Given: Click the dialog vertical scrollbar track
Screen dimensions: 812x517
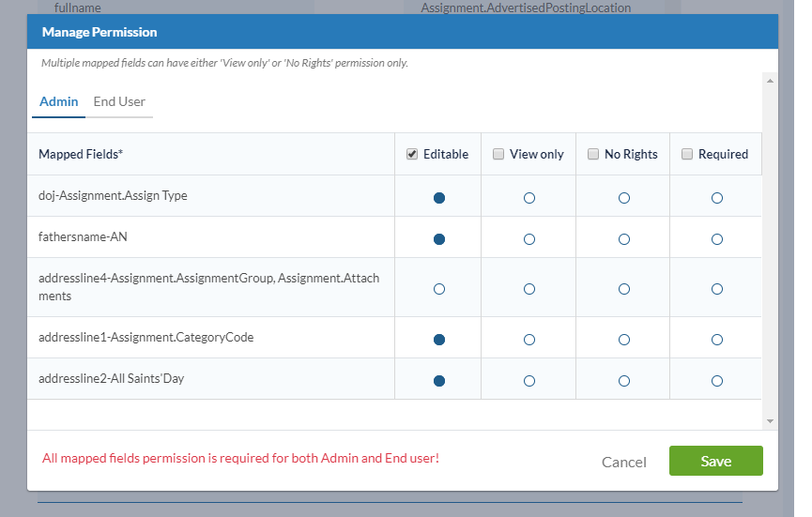Looking at the screenshot, I should 770,251.
